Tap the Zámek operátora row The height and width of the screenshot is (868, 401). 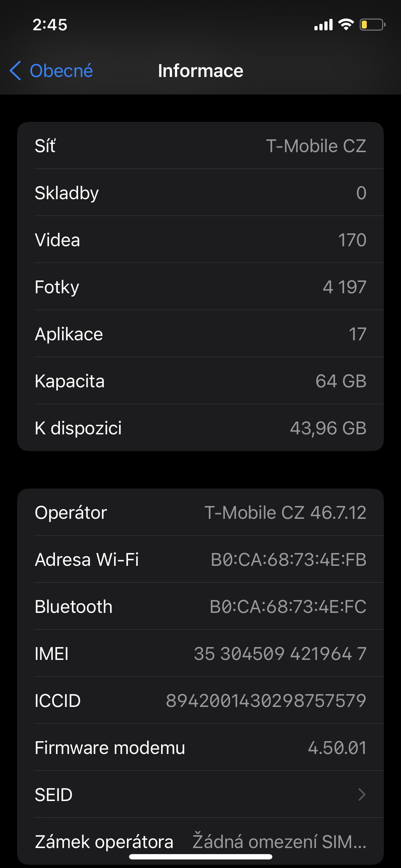pos(200,842)
